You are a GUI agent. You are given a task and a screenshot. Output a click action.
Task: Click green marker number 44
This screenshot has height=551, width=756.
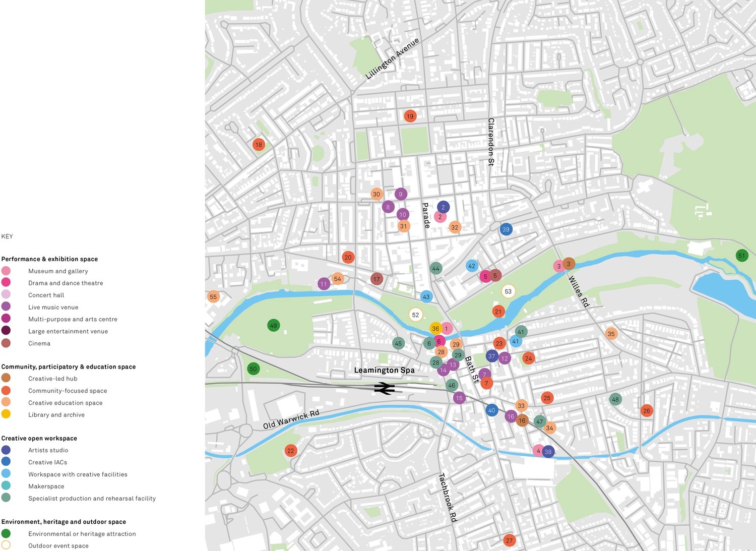click(436, 269)
